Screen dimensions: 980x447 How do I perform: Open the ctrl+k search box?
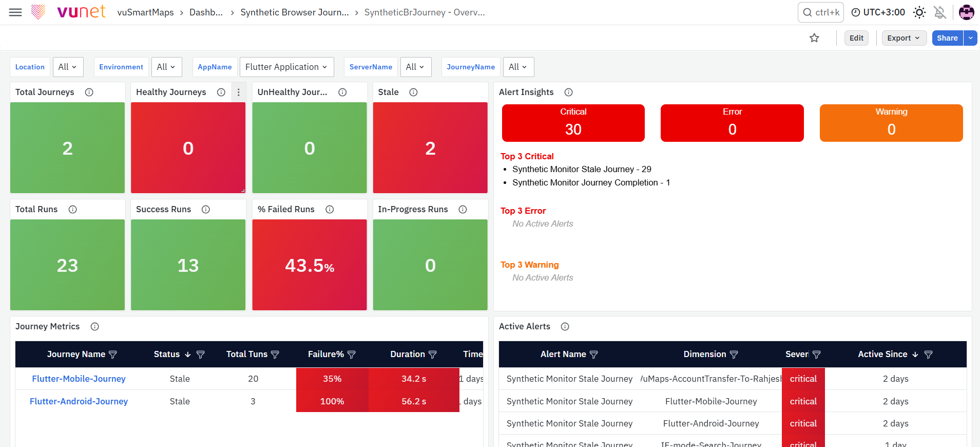(x=820, y=12)
